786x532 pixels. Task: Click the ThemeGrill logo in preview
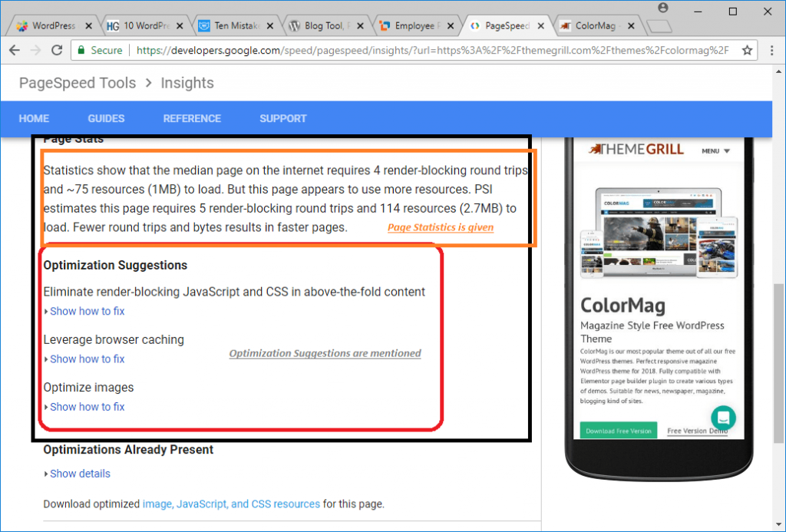point(636,149)
